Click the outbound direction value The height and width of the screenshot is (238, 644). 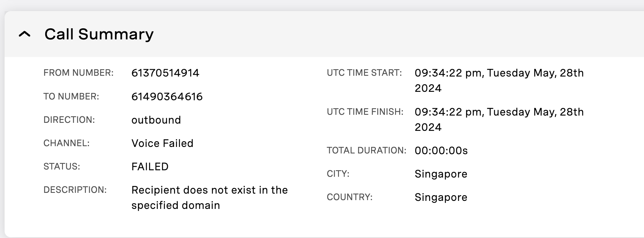coord(156,120)
